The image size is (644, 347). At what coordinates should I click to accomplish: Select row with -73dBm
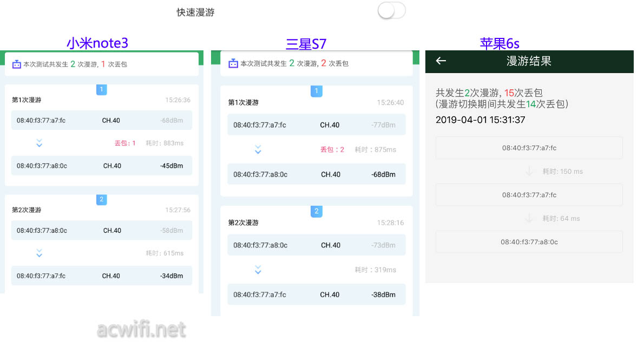pyautogui.click(x=317, y=245)
